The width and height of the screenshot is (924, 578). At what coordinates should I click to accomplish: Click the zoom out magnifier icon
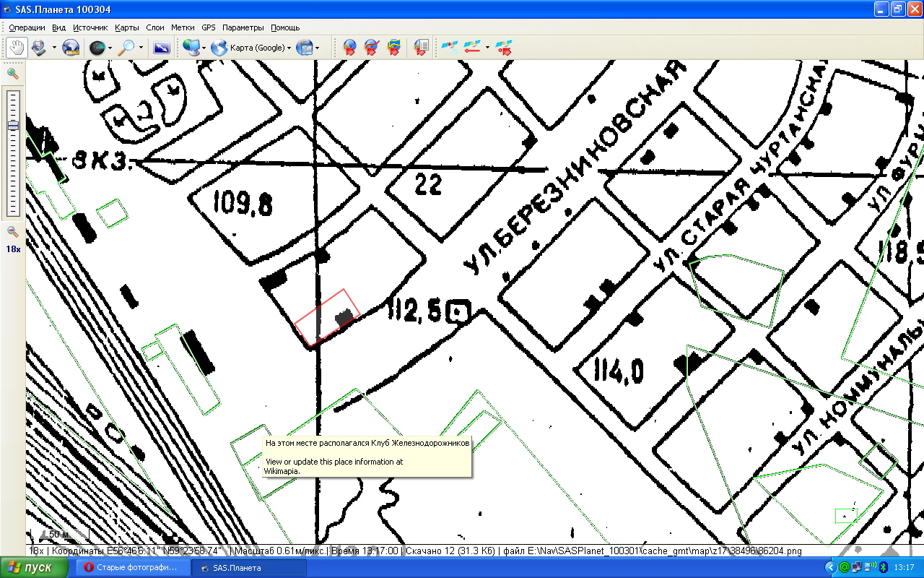tap(12, 232)
